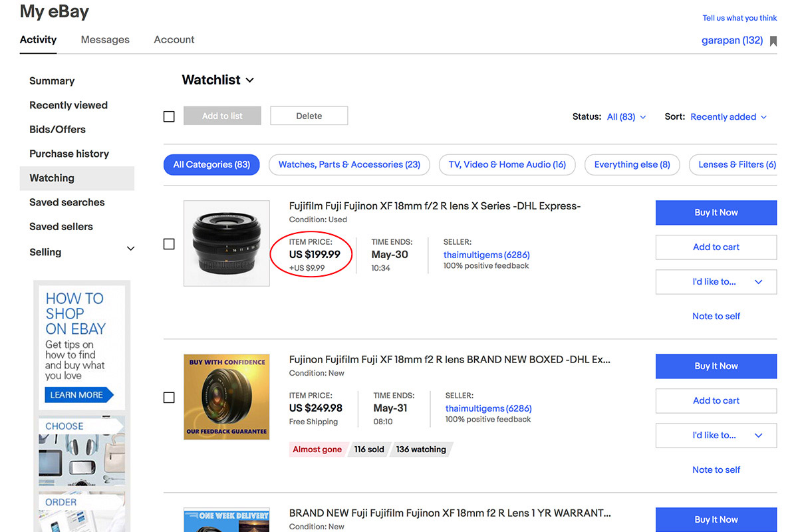Click the US $249.98 item price

pos(316,408)
